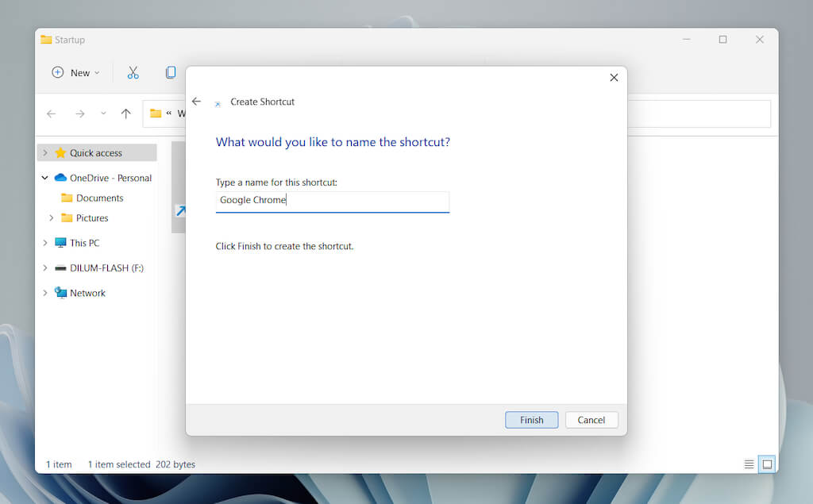Click the breadcrumb overflow chevrons
This screenshot has width=813, height=504.
(x=168, y=113)
